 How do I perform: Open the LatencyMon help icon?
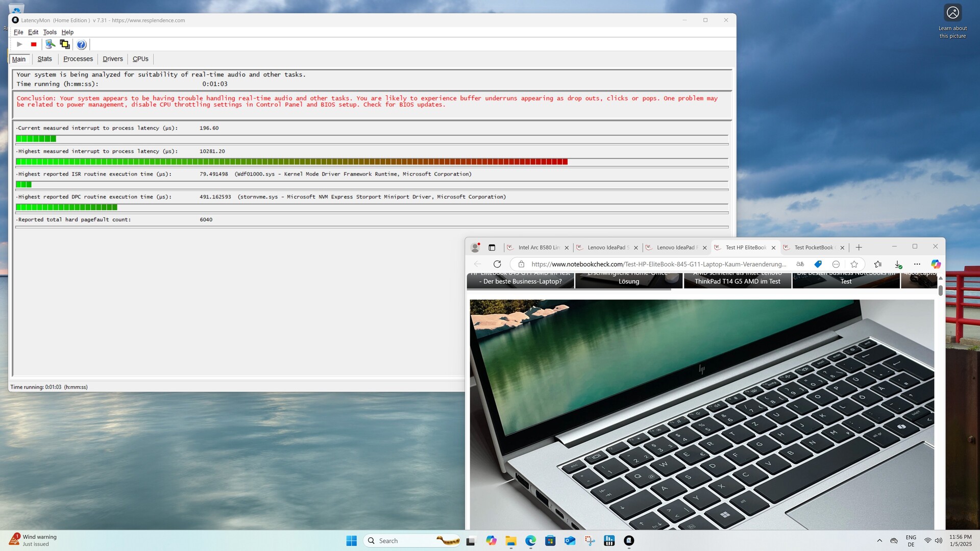point(81,44)
